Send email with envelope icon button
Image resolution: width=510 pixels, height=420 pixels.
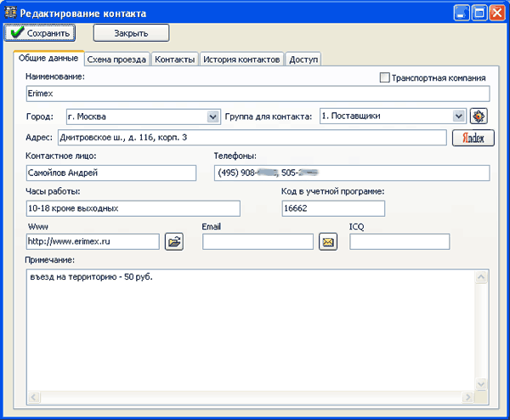tap(328, 241)
